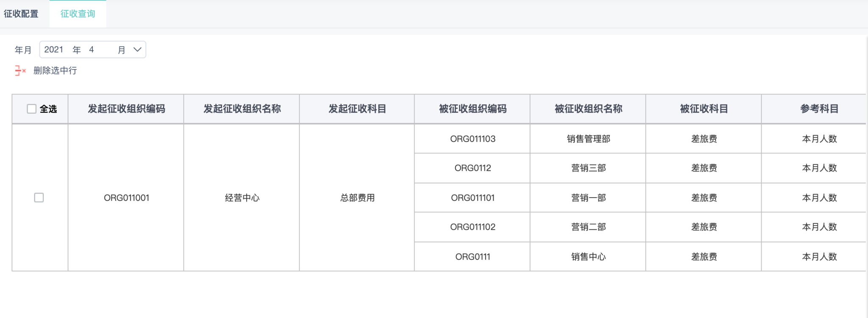This screenshot has width=868, height=318.
Task: Select the 经营中心 organization name cell
Action: 242,198
